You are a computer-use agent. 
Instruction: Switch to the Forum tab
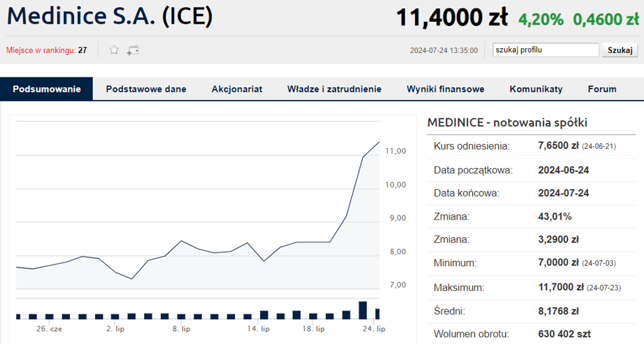(602, 89)
